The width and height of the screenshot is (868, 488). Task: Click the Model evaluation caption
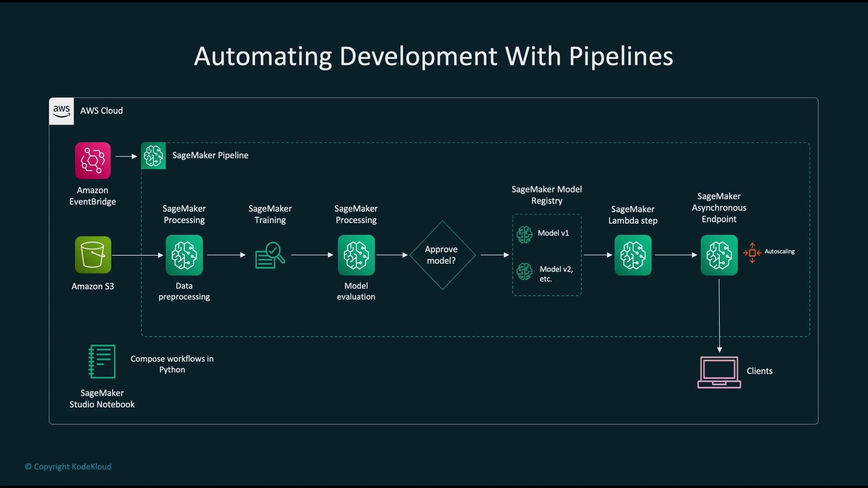pyautogui.click(x=356, y=291)
